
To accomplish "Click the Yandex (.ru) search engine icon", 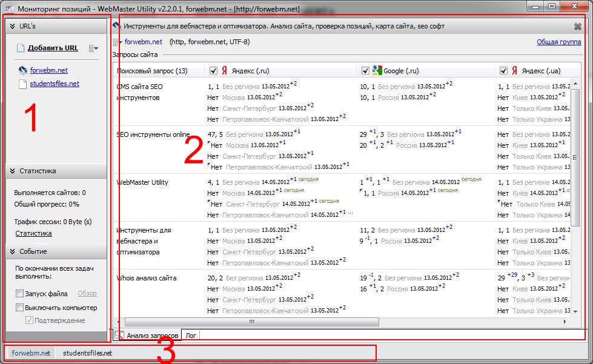I will [x=224, y=71].
